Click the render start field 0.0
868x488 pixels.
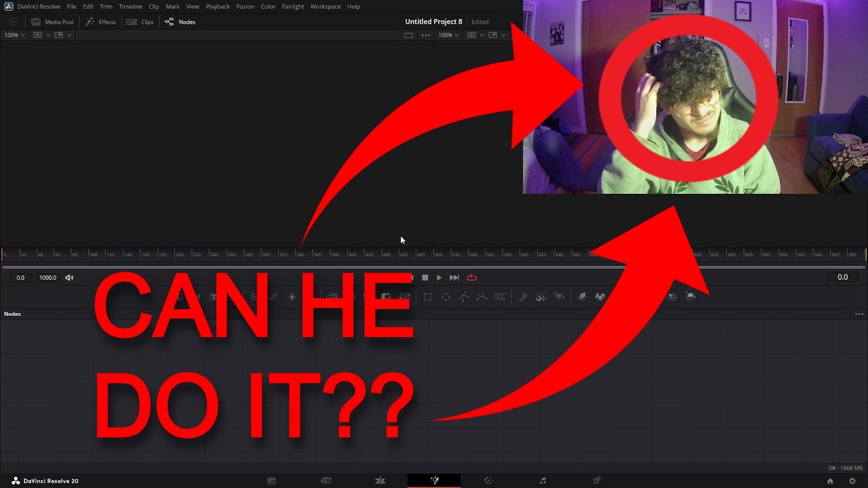20,277
